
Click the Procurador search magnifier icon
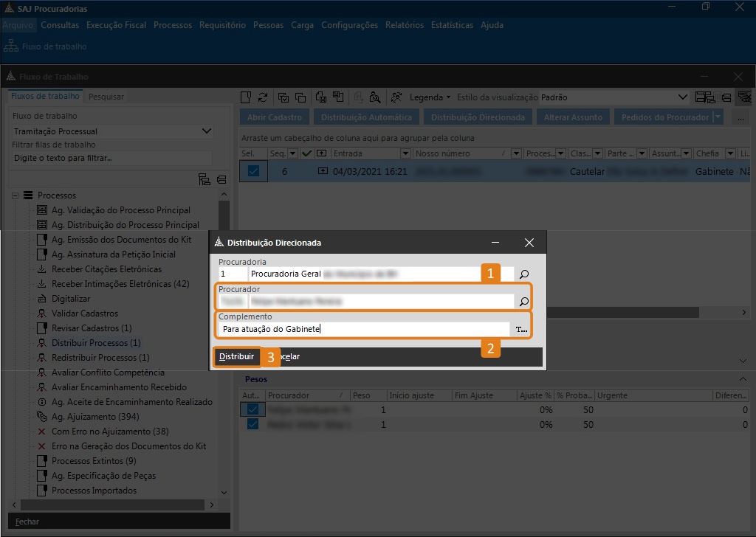[x=524, y=302]
